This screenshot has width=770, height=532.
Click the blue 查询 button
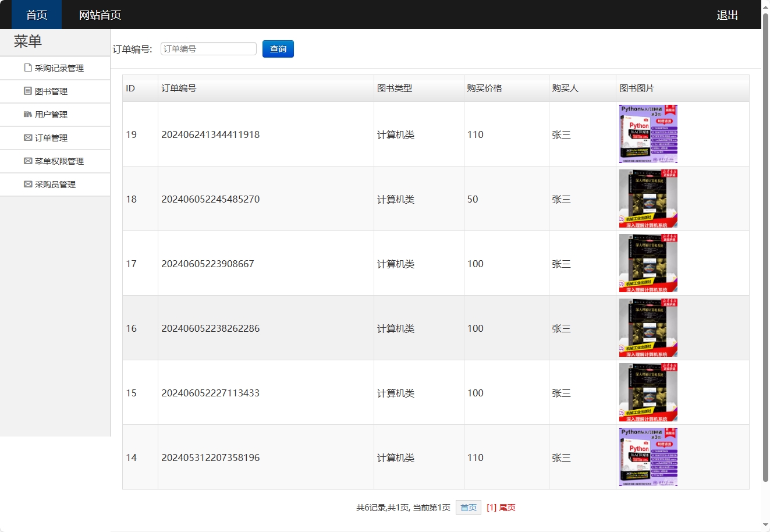[278, 49]
